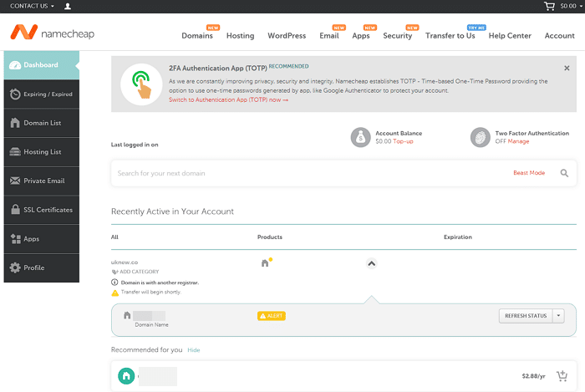
Task: Click the green recommended domain icon
Action: (x=126, y=375)
